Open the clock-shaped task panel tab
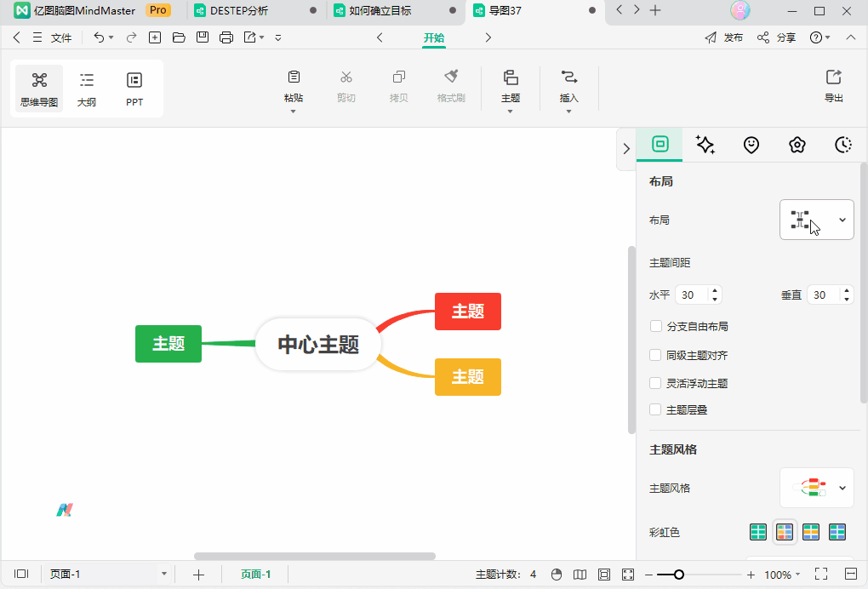This screenshot has height=589, width=868. click(843, 145)
